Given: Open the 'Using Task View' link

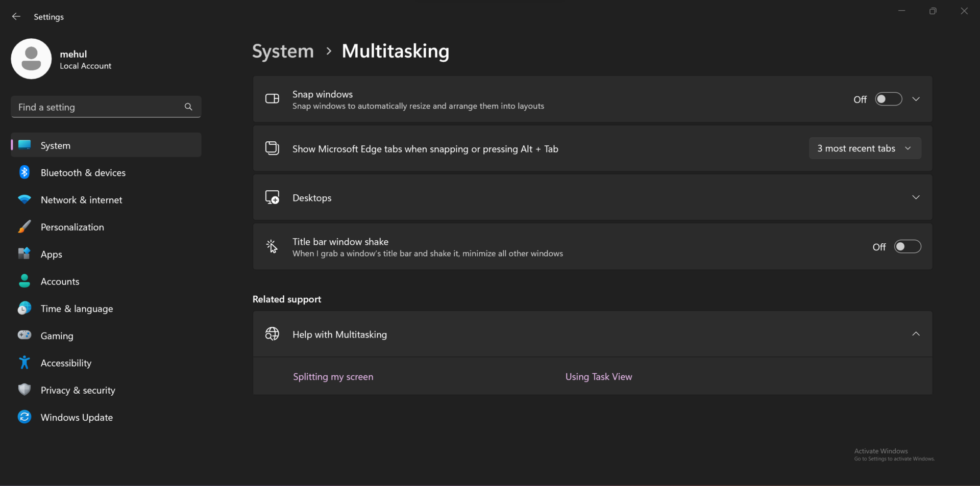Looking at the screenshot, I should coord(598,377).
